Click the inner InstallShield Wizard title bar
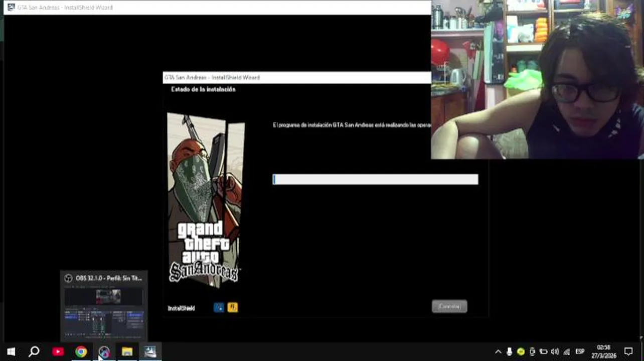This screenshot has height=361, width=644. [x=297, y=78]
